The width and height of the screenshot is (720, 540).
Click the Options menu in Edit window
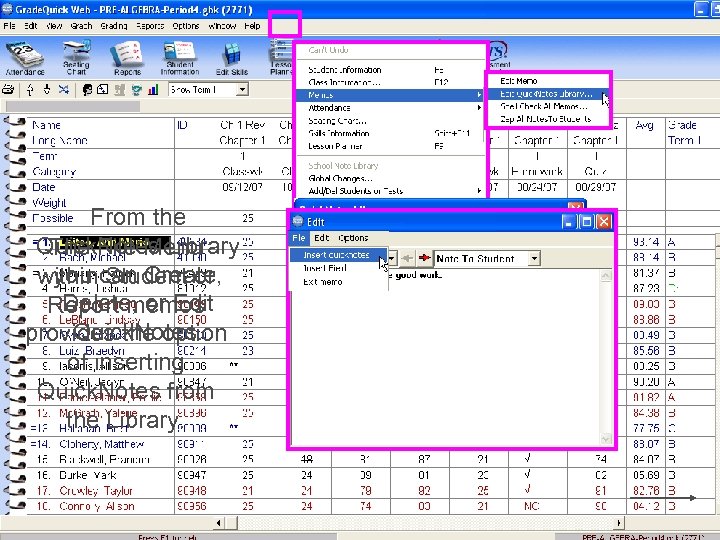[x=353, y=238]
